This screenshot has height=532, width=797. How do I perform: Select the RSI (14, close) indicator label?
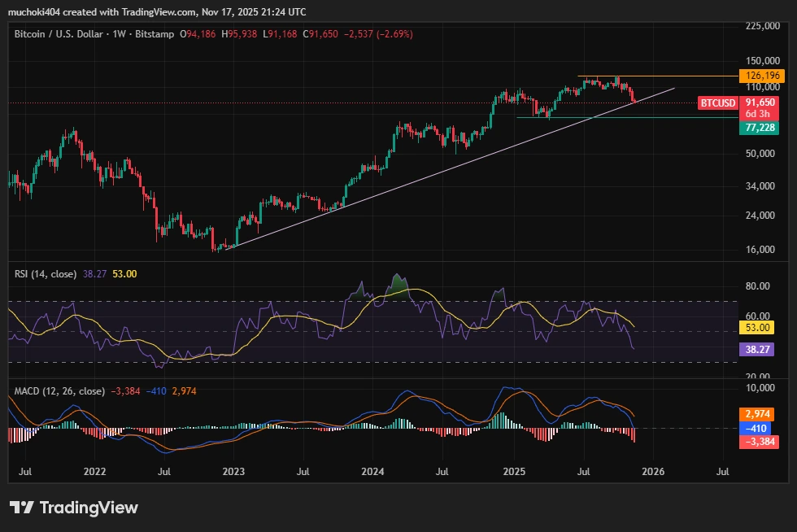45,273
